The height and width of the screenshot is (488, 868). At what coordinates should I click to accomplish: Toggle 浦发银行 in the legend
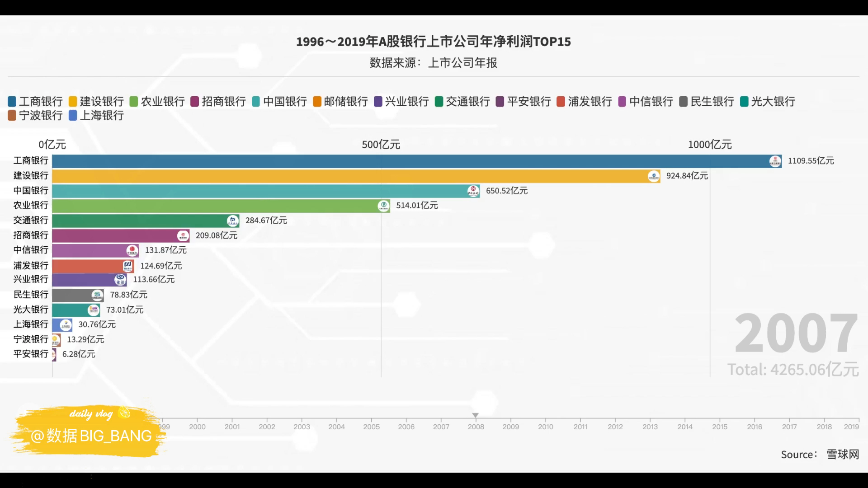point(585,101)
